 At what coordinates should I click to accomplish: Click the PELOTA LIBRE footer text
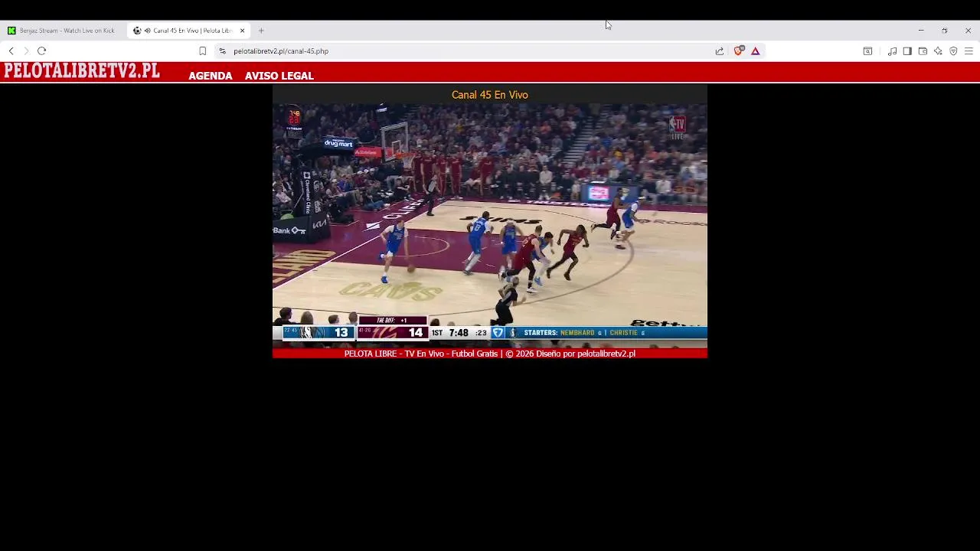coord(490,354)
